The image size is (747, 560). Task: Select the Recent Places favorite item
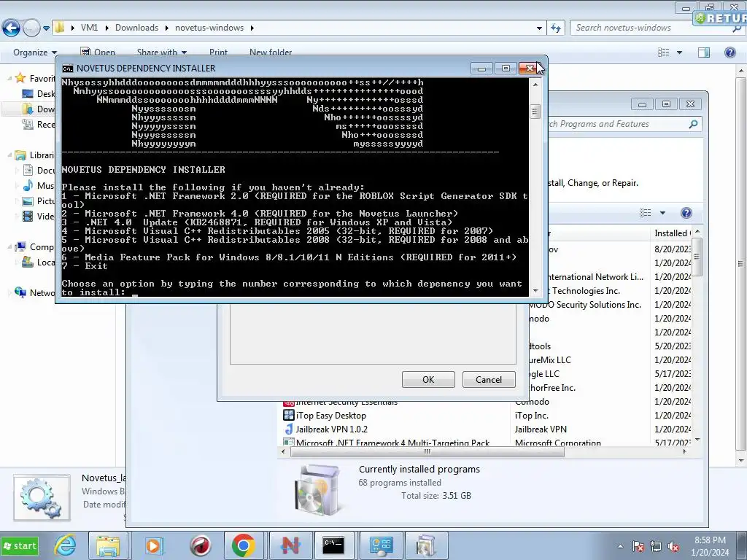[38, 124]
